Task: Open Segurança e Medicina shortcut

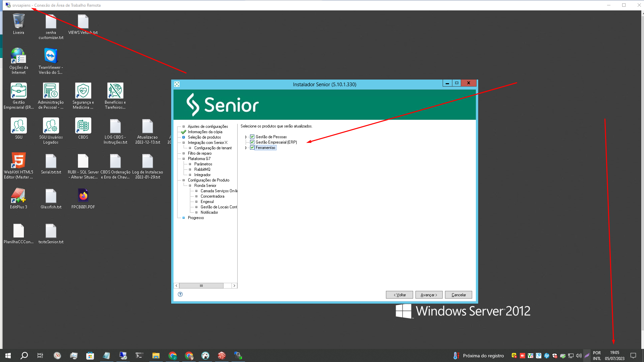Action: tap(83, 96)
